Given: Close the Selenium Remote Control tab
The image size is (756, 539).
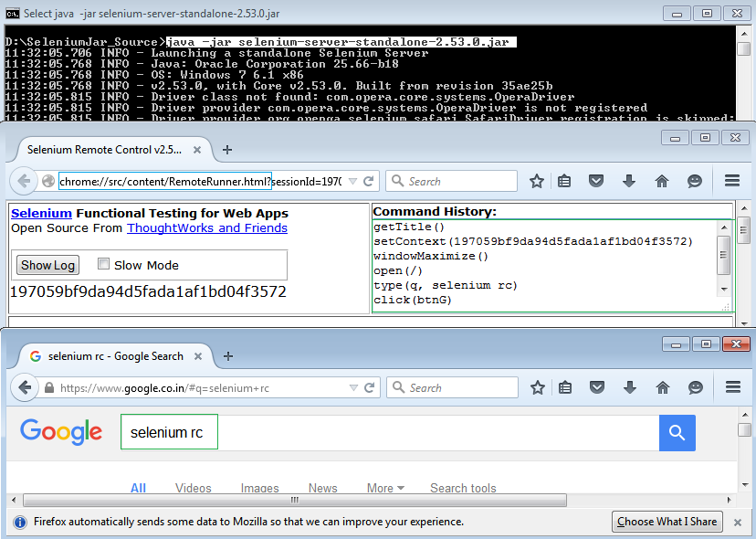Looking at the screenshot, I should coord(196,150).
